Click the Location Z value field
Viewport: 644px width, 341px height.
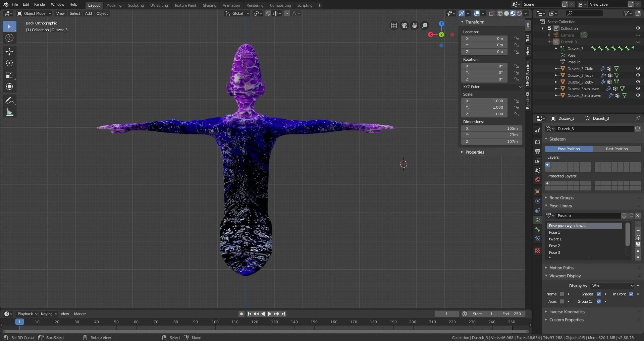pyautogui.click(x=484, y=52)
